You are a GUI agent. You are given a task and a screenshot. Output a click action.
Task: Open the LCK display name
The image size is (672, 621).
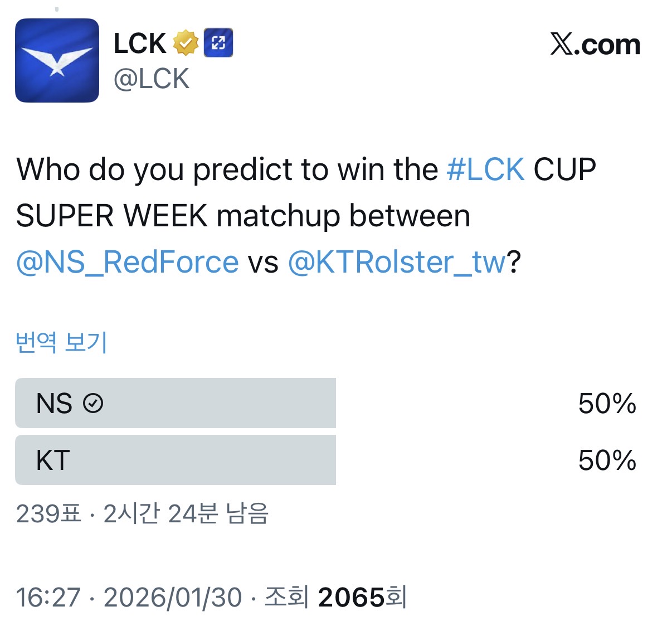point(140,43)
